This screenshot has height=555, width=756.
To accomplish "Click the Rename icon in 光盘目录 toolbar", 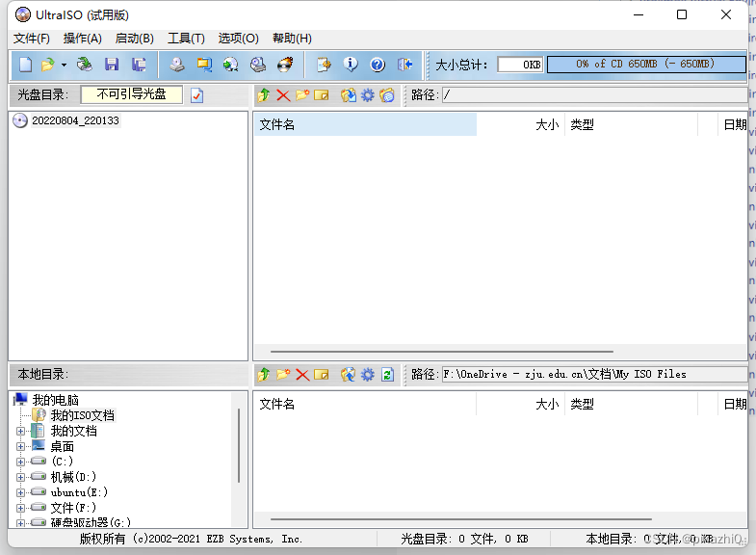I will [321, 95].
